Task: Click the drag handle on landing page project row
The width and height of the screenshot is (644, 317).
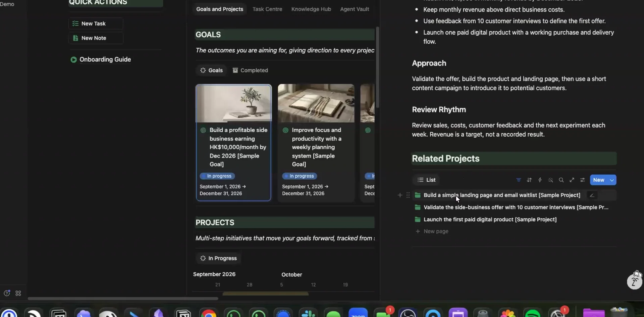Action: pyautogui.click(x=408, y=195)
